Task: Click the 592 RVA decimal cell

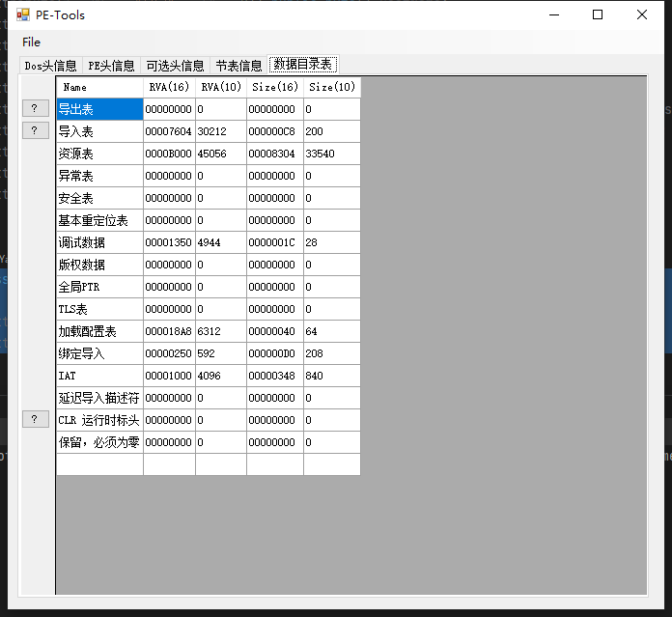Action: click(221, 353)
